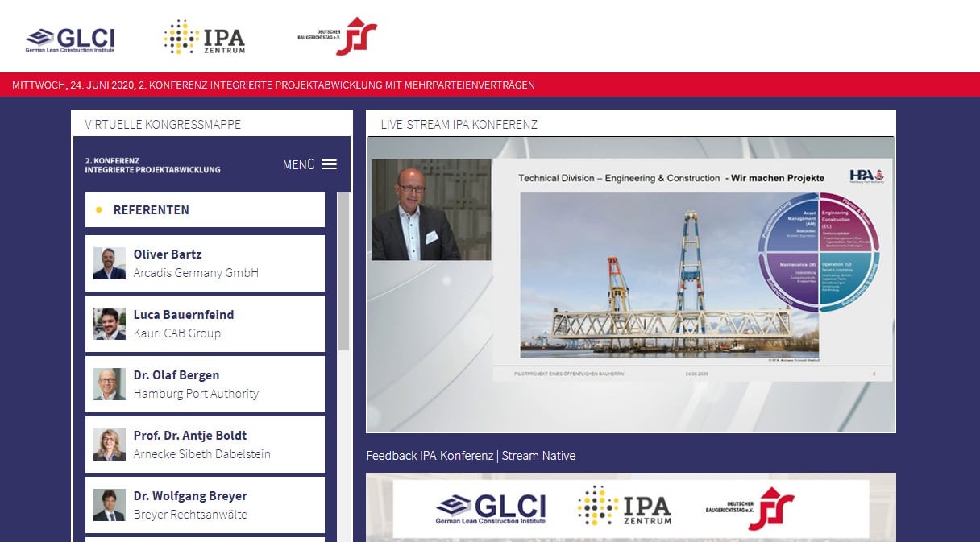The width and height of the screenshot is (980, 542).
Task: Click the speaker list scrollbar
Action: (x=343, y=270)
